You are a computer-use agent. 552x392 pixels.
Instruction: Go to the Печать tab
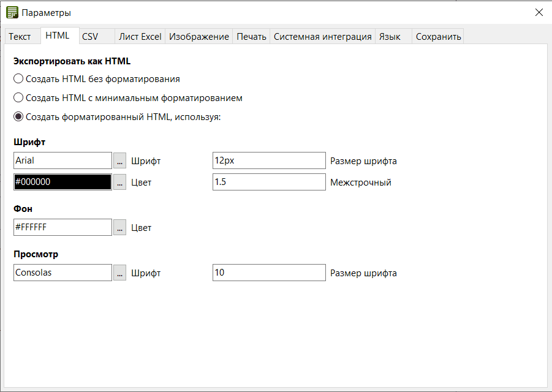coord(251,37)
